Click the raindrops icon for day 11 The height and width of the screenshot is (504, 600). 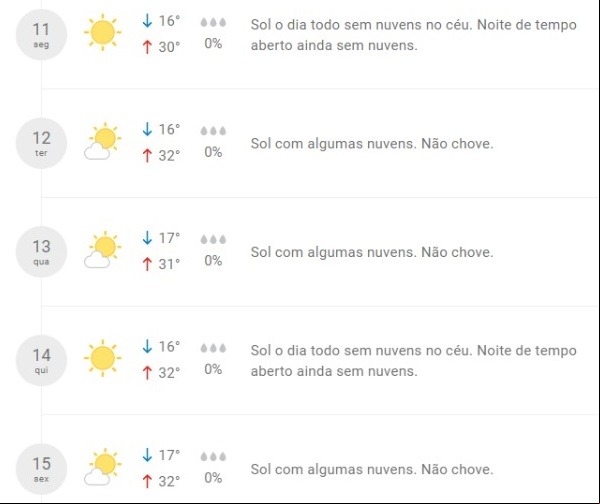pos(213,22)
